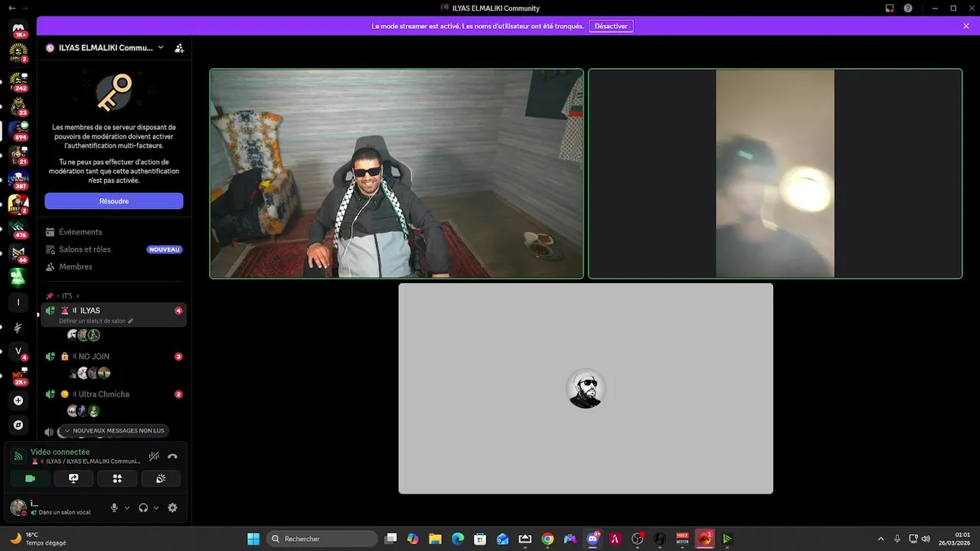Screen dimensions: 980x551
Task: Click the Résoudre button
Action: tap(113, 201)
